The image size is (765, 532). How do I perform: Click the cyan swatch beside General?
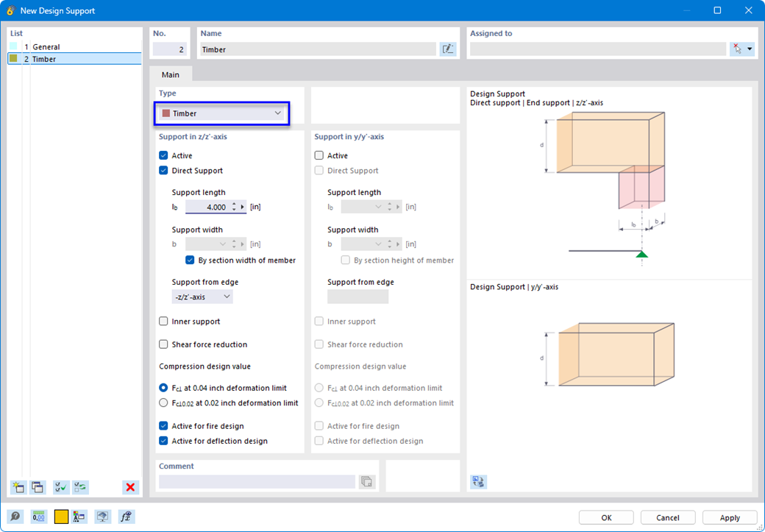click(14, 46)
